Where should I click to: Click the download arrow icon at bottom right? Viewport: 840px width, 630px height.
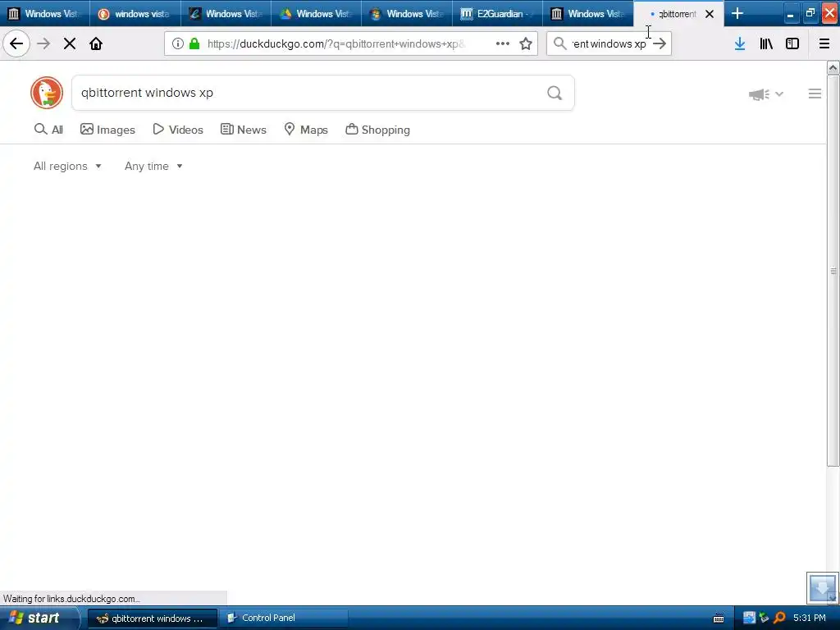(823, 587)
